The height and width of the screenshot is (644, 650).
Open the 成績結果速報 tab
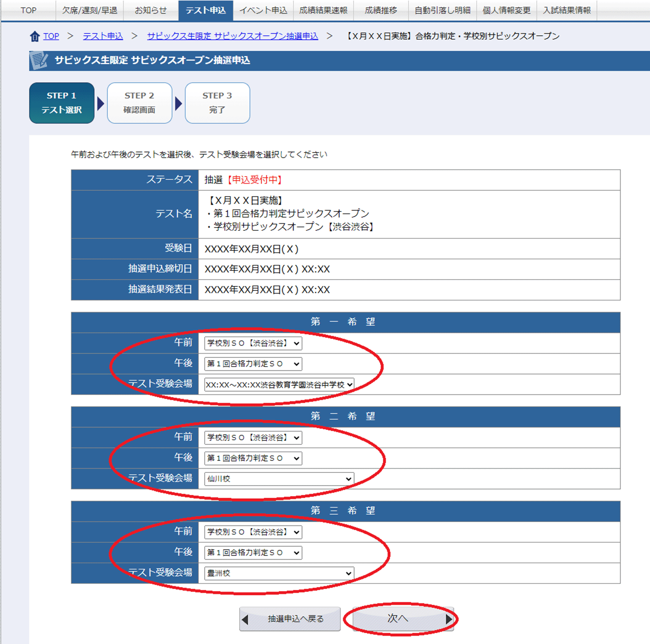[323, 11]
